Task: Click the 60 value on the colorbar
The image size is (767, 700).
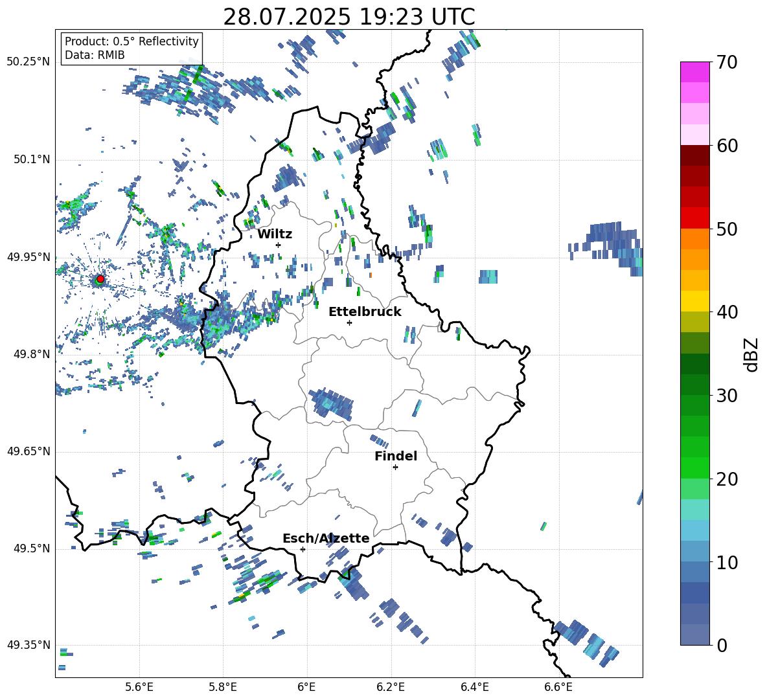Action: tap(727, 146)
